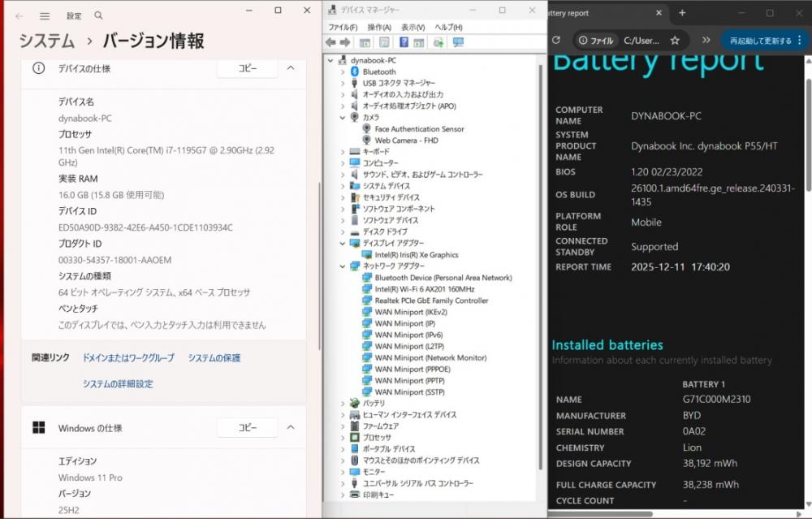Open the Settings hamburger navigation menu
Viewport: 812px width, 519px height.
coord(45,16)
